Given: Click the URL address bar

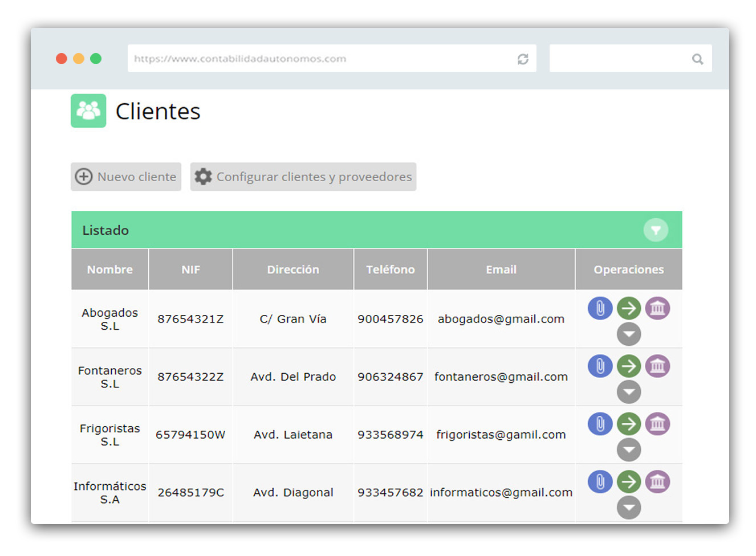Looking at the screenshot, I should (332, 58).
